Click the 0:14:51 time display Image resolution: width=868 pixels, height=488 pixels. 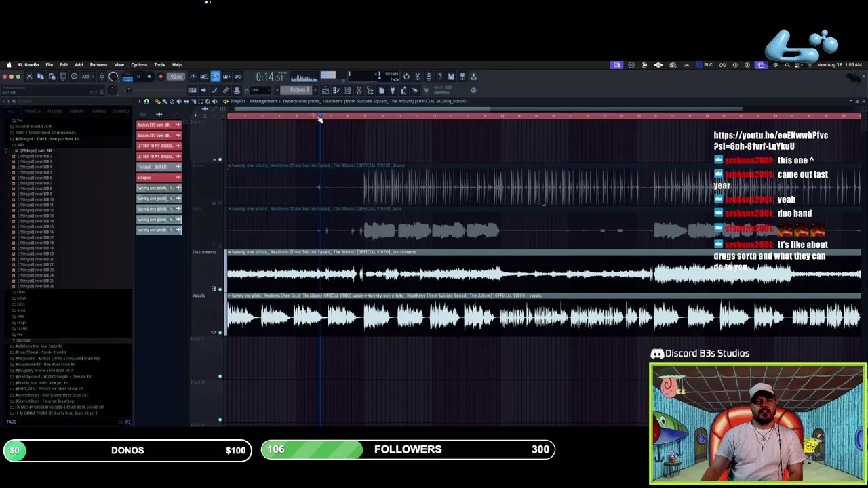pos(270,77)
